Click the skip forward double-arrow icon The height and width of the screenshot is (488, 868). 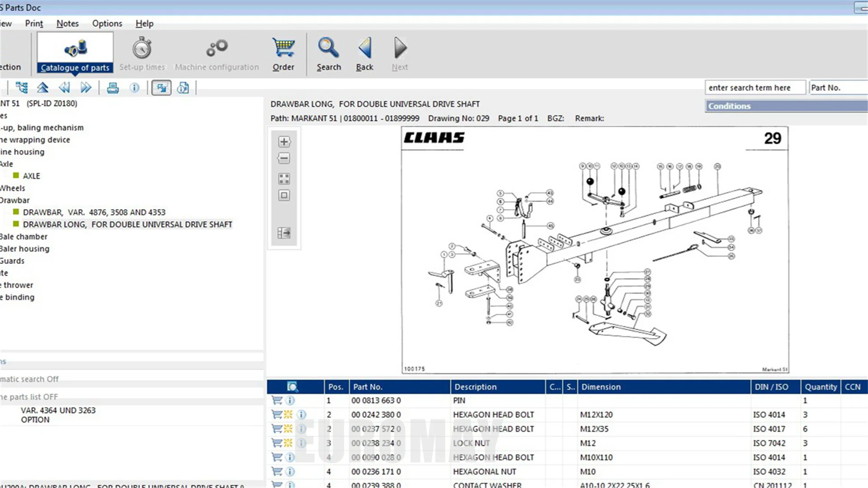(x=85, y=88)
